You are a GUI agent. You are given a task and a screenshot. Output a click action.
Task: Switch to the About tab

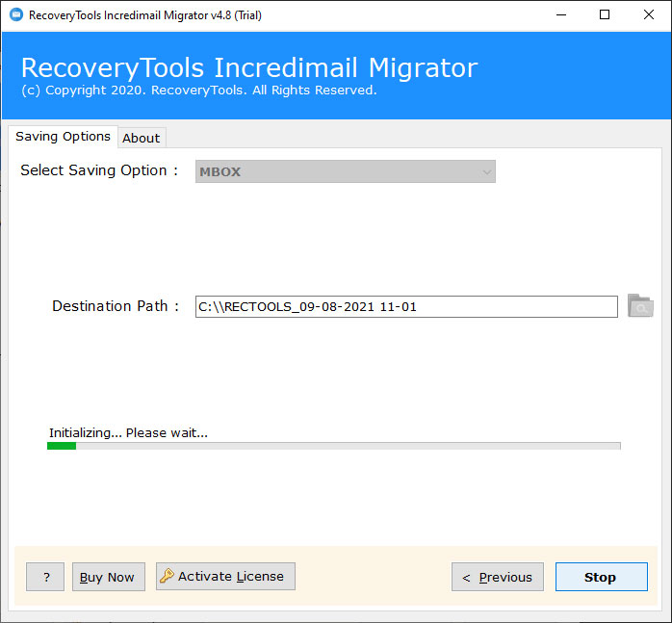point(142,138)
